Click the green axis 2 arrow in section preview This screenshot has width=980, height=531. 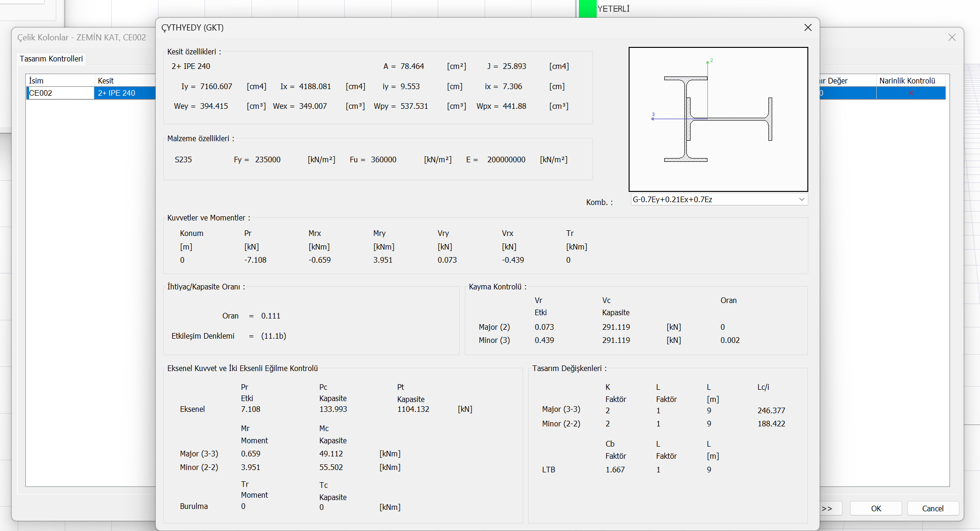point(707,63)
